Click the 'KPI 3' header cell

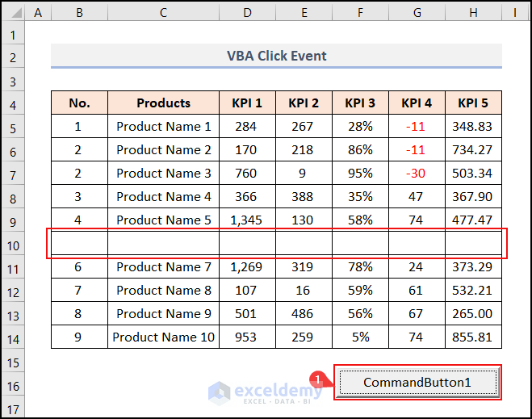(360, 103)
